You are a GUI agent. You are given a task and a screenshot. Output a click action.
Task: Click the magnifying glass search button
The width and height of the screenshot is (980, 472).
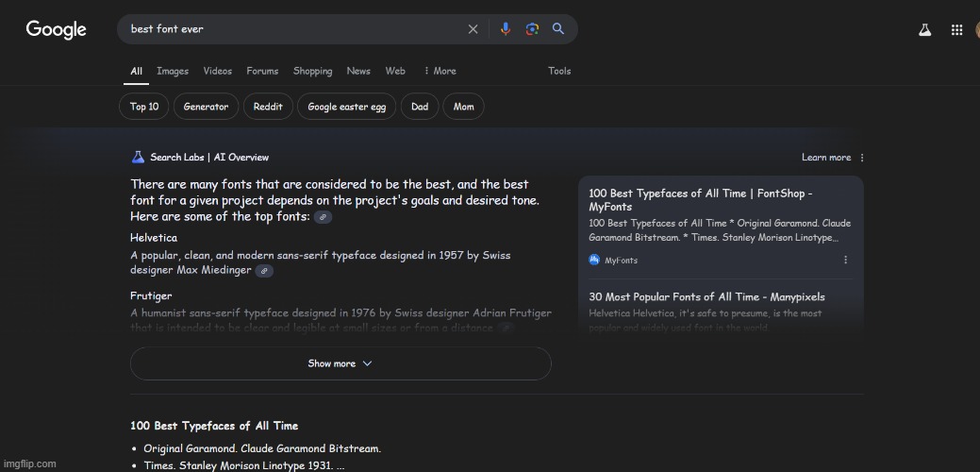click(x=558, y=29)
